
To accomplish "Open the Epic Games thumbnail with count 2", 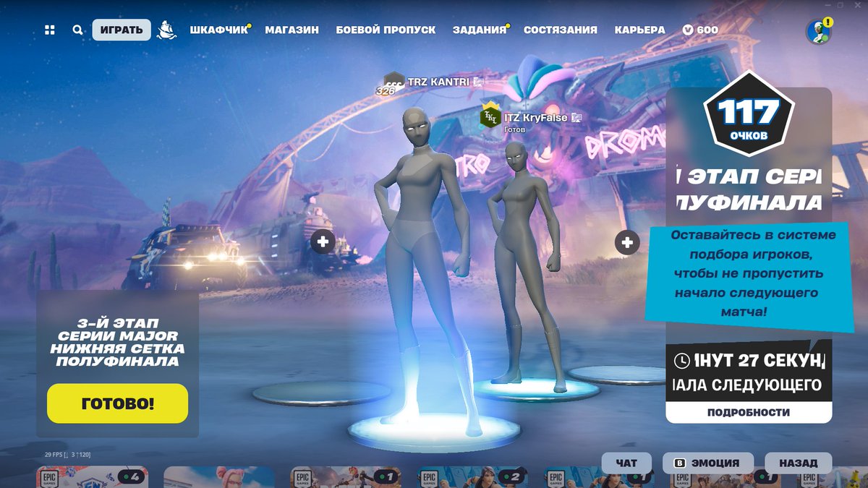I will [474, 477].
